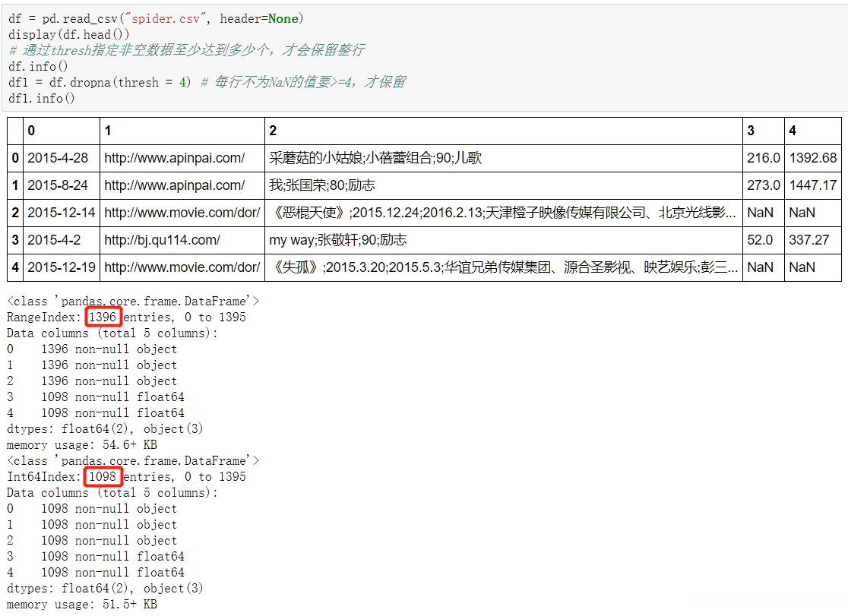Click value '1392.68' in column 4

tap(813, 158)
